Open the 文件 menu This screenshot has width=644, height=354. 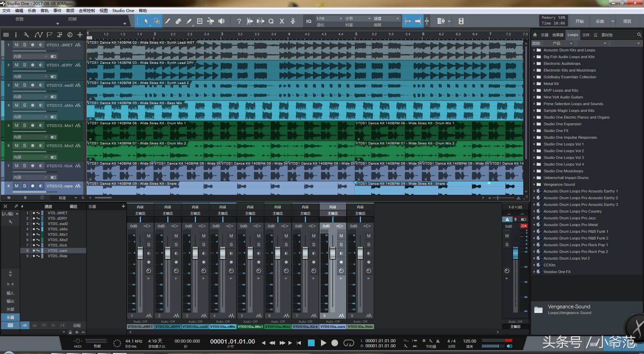[6, 10]
